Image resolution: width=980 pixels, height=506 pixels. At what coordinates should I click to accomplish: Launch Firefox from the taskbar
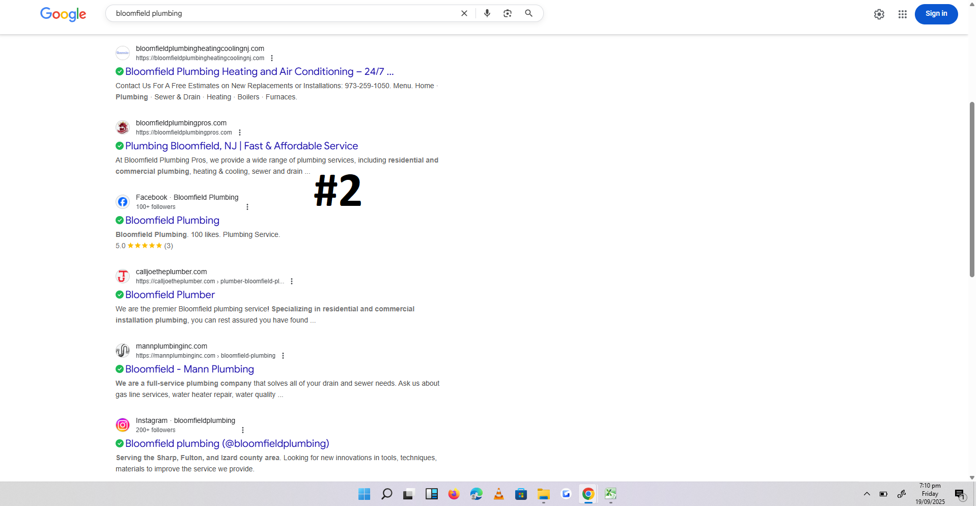point(454,494)
